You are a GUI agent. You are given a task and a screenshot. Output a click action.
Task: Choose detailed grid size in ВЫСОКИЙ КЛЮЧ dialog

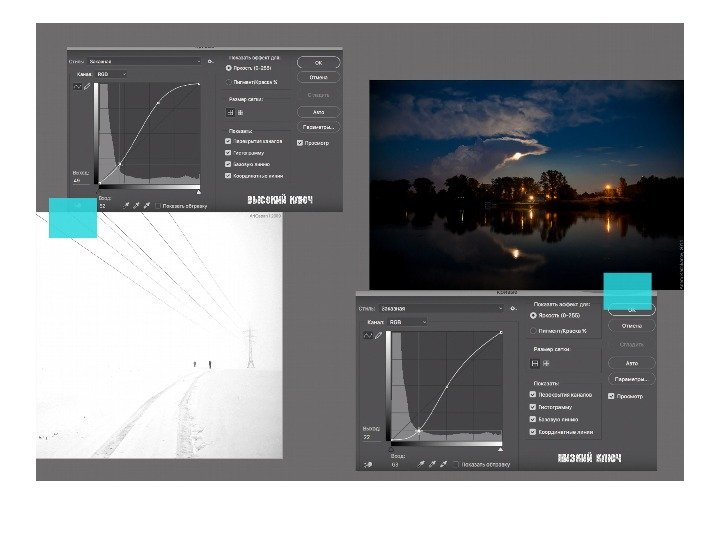(240, 112)
